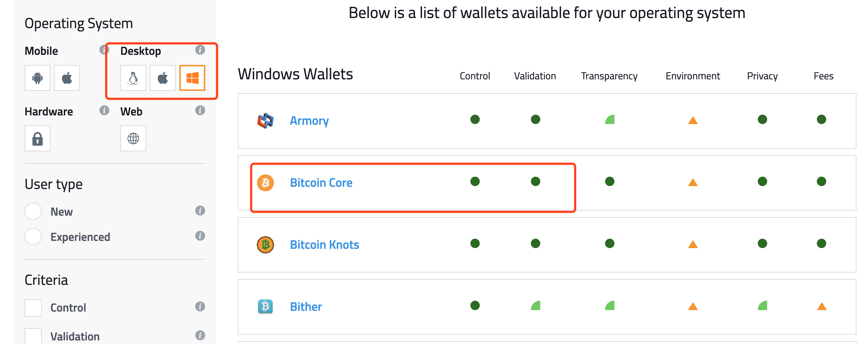
Task: Open the Bitcoin Knots wallet link
Action: (324, 244)
